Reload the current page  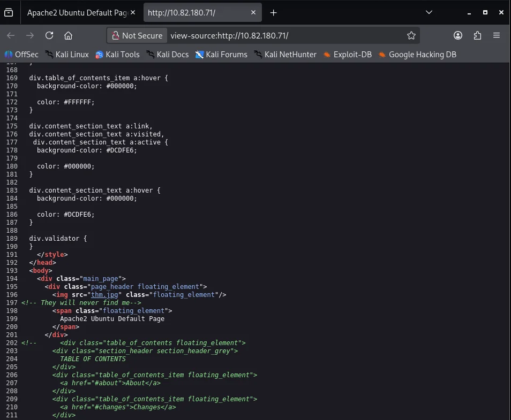pos(49,35)
